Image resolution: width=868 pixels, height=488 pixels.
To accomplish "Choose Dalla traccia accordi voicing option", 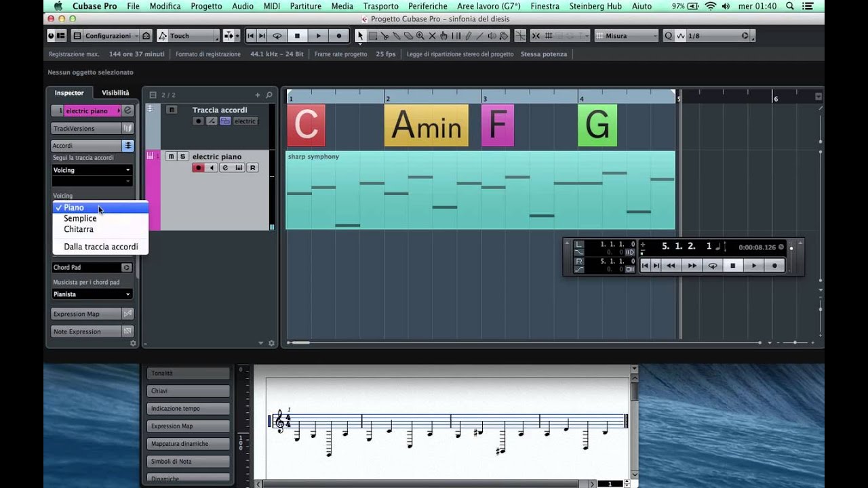I will coord(100,247).
